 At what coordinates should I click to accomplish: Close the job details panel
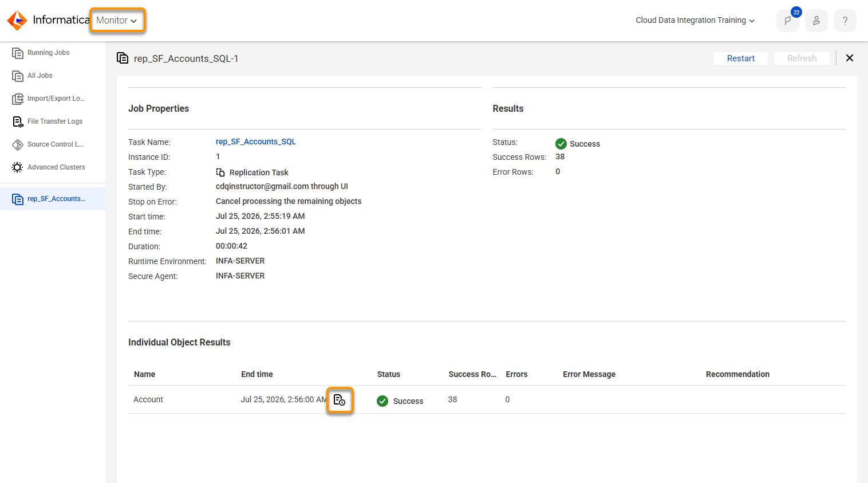pos(850,58)
